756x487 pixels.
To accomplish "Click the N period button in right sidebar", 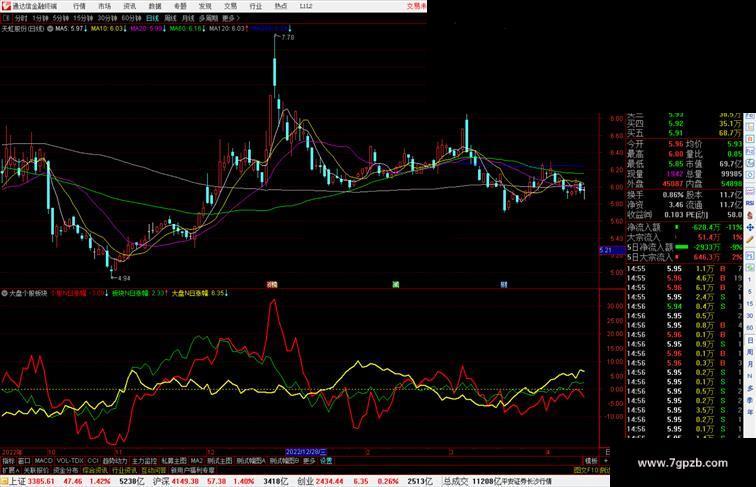I will coord(750,376).
